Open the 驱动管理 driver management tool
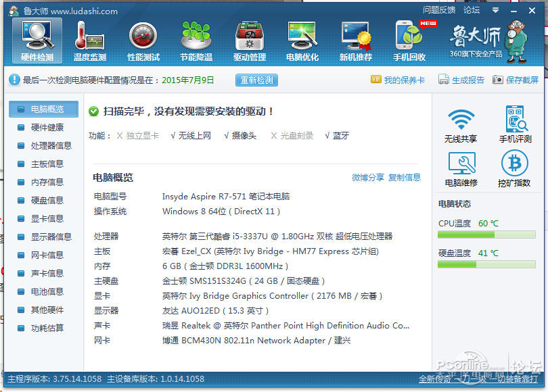The image size is (548, 392). 250,41
